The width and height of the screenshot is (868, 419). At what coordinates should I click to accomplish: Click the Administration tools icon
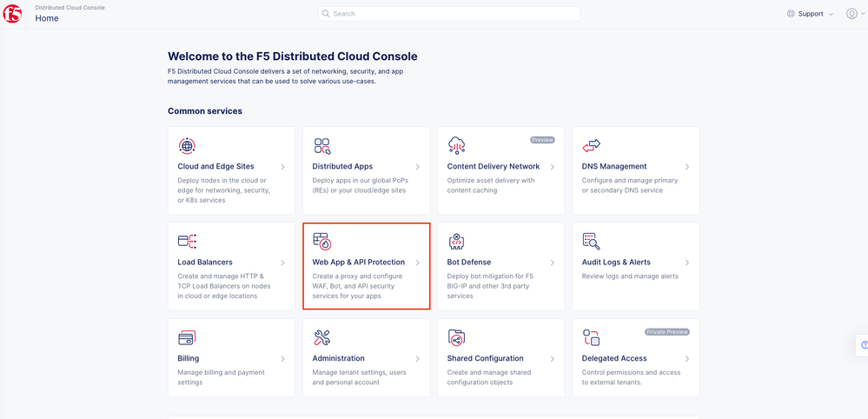pyautogui.click(x=322, y=337)
